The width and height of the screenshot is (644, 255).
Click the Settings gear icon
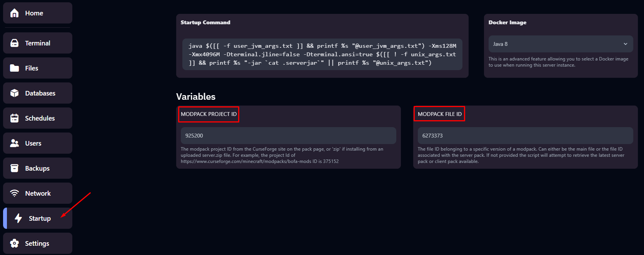(15, 243)
